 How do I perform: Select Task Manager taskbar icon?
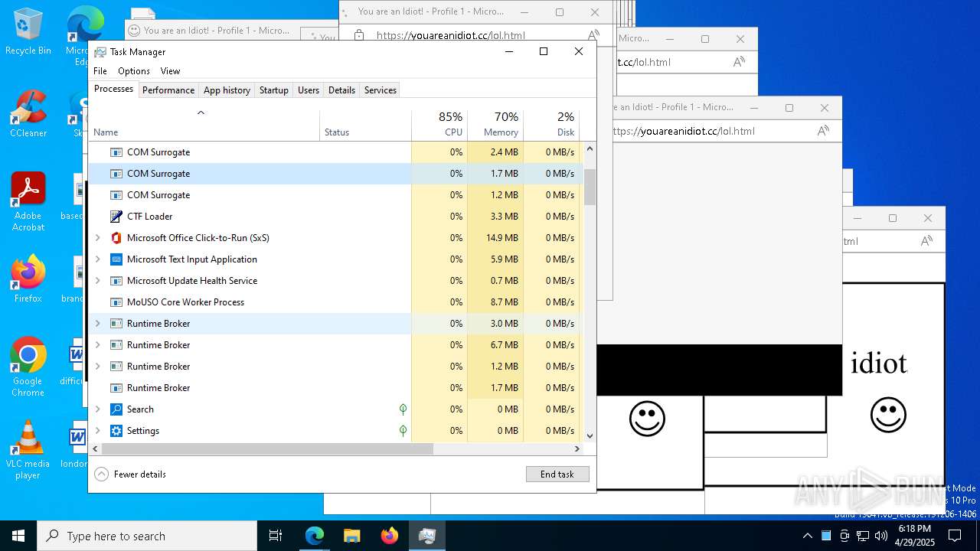pos(426,536)
